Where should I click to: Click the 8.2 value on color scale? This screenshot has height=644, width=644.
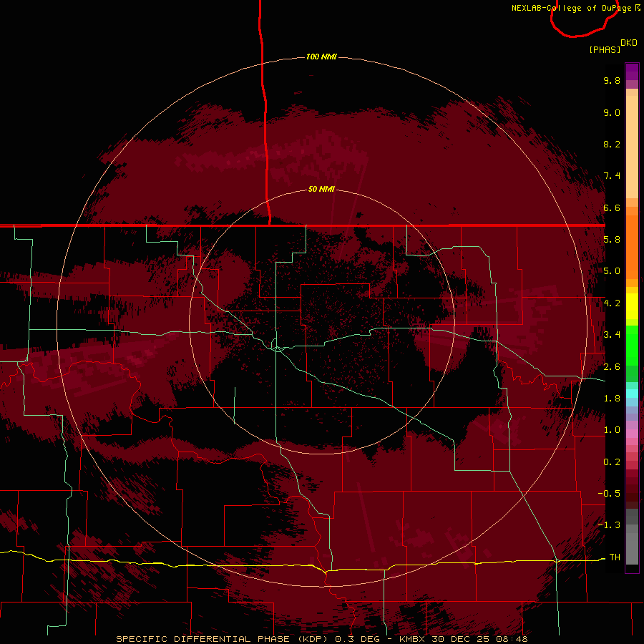pyautogui.click(x=612, y=144)
